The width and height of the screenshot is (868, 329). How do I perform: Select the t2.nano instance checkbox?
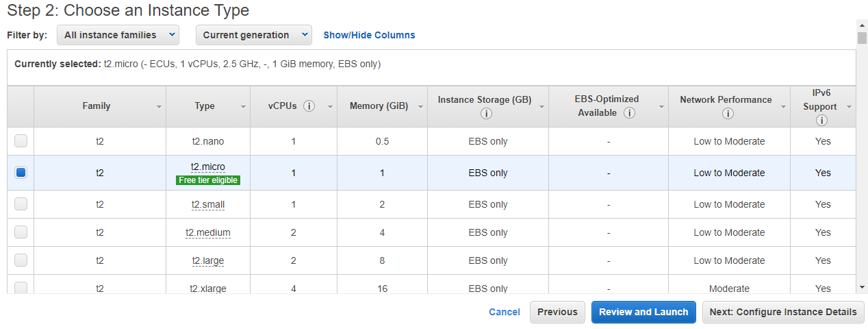21,141
